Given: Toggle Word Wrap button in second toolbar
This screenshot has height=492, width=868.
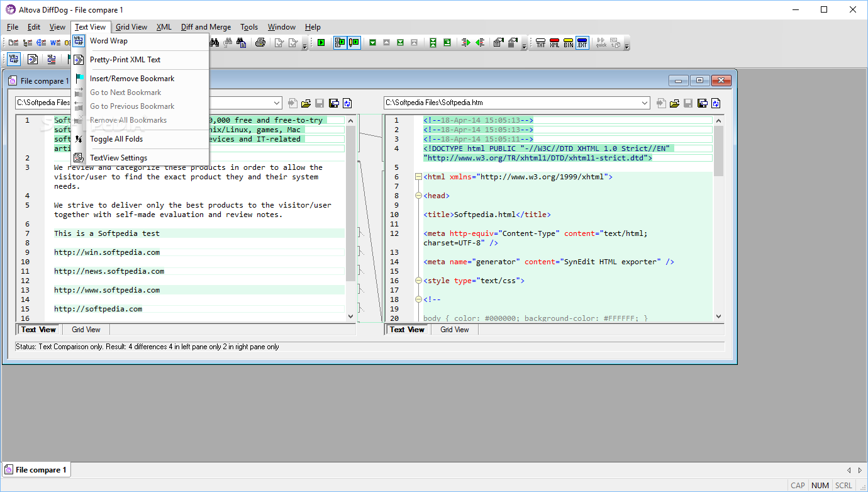Looking at the screenshot, I should click(14, 59).
